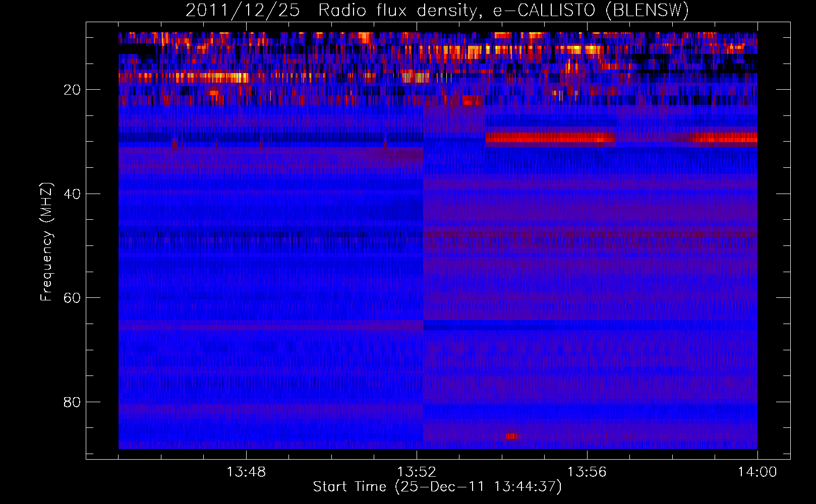Click the 14:00 time tick label
Image resolution: width=816 pixels, height=504 pixels.
[757, 472]
